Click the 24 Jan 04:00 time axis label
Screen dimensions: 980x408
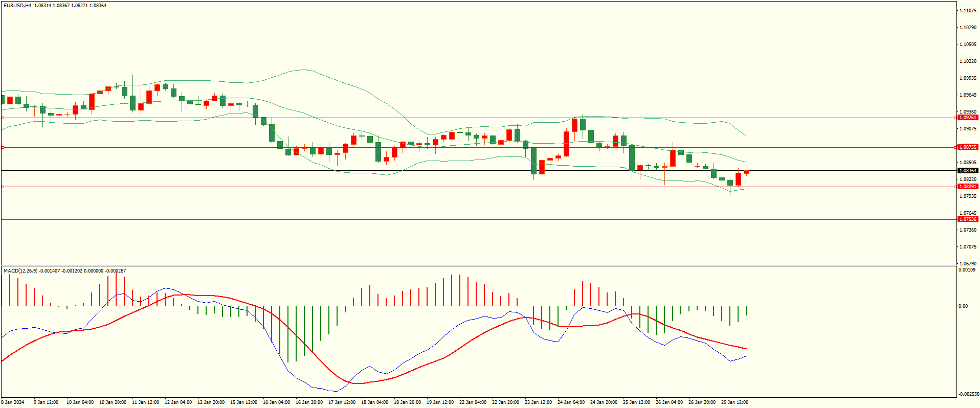pos(571,402)
